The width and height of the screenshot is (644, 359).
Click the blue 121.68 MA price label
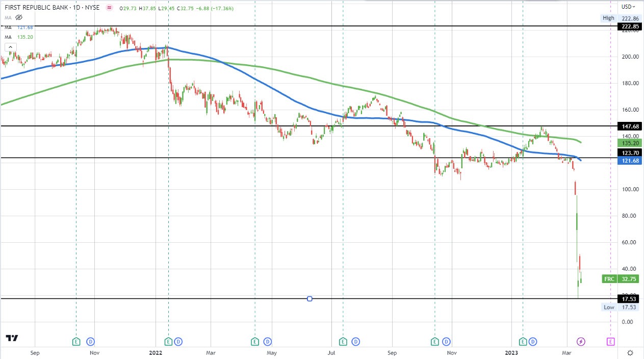click(x=630, y=161)
